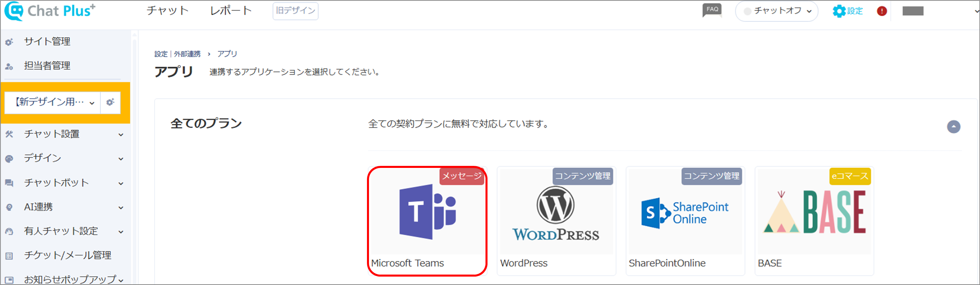Click the red alert notification icon
The image size is (980, 285).
coord(882,11)
